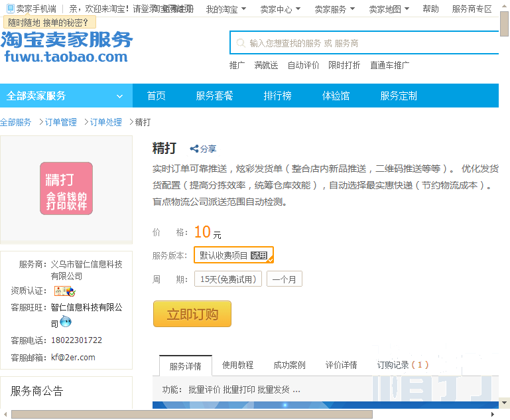Click the 旺旺 chat icon for customer service
This screenshot has height=420, width=510.
[x=66, y=322]
